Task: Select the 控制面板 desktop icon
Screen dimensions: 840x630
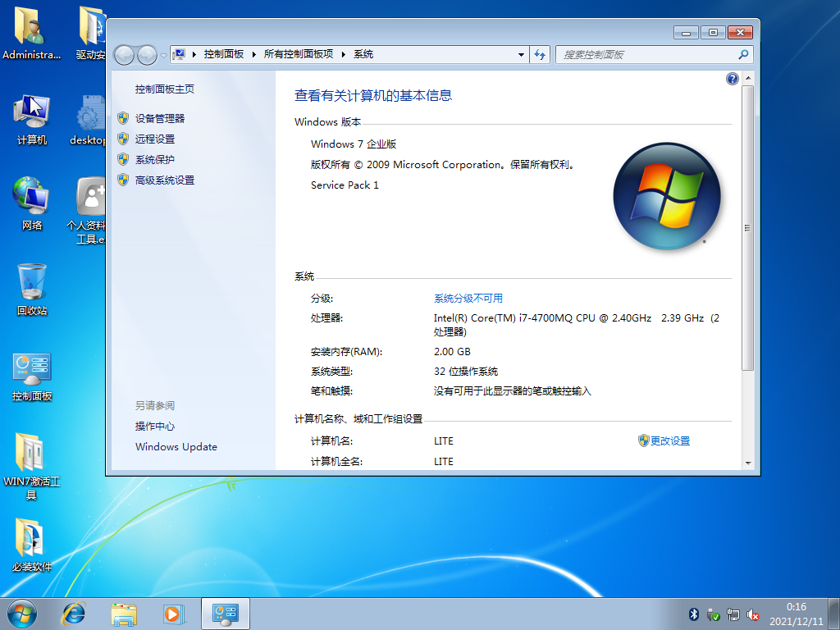Action: [x=32, y=377]
